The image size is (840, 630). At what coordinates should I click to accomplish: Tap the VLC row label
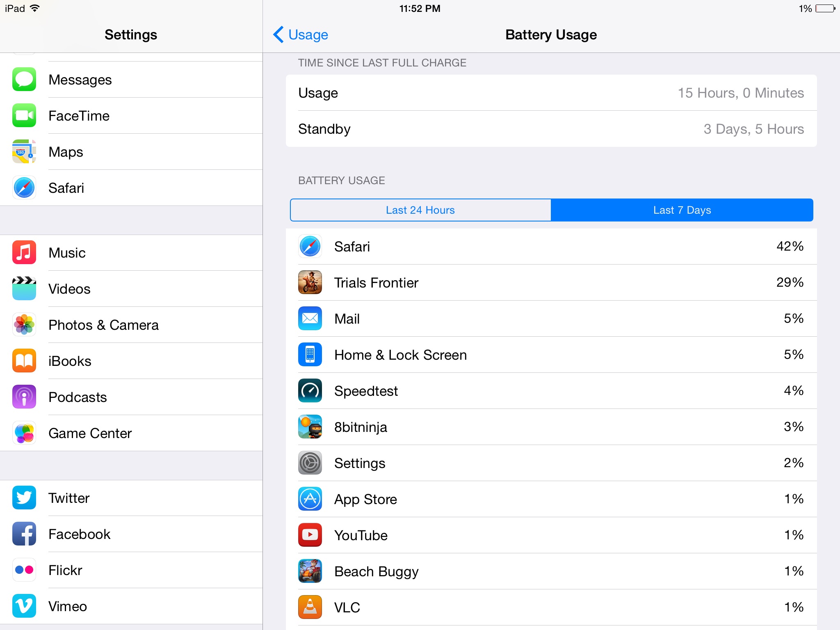coord(347,607)
